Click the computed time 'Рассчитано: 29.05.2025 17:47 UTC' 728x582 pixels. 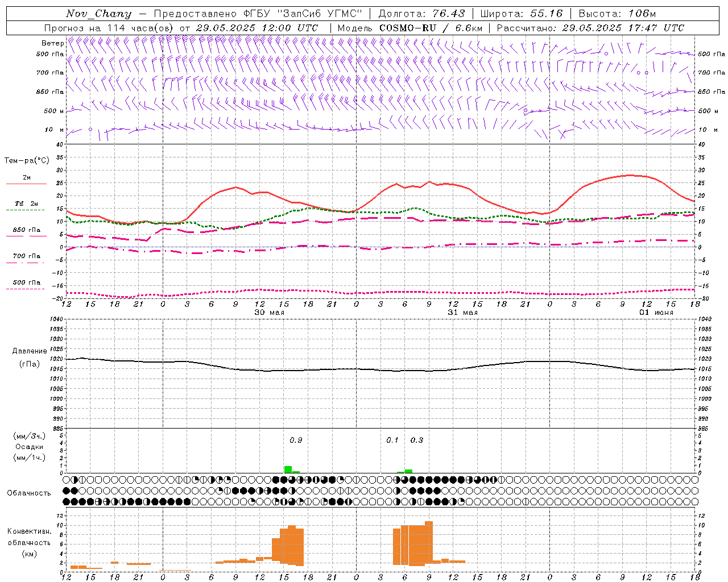point(590,28)
